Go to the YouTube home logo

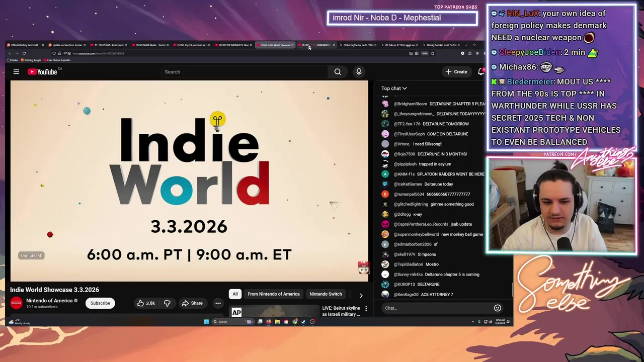coord(42,72)
